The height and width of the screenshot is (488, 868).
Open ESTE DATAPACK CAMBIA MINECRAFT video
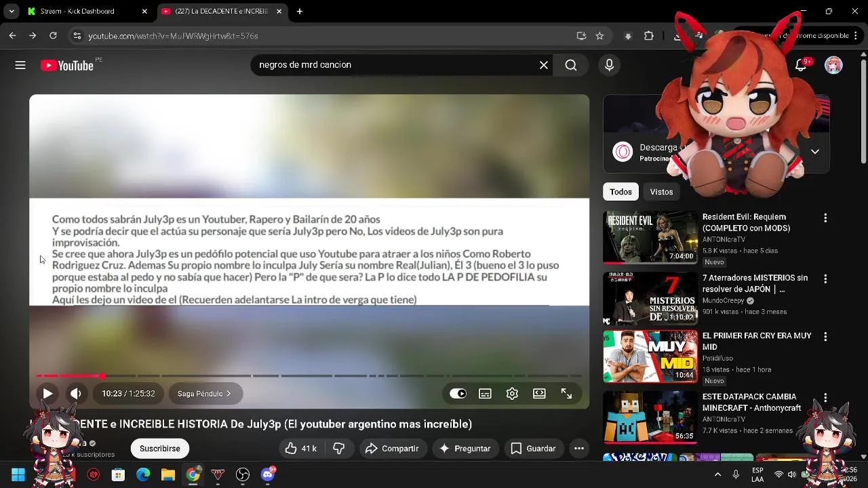point(751,402)
